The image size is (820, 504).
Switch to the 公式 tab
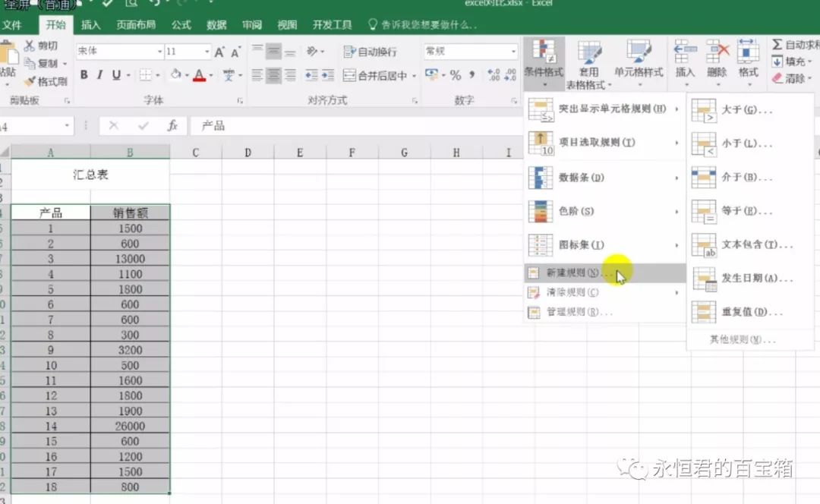point(181,24)
